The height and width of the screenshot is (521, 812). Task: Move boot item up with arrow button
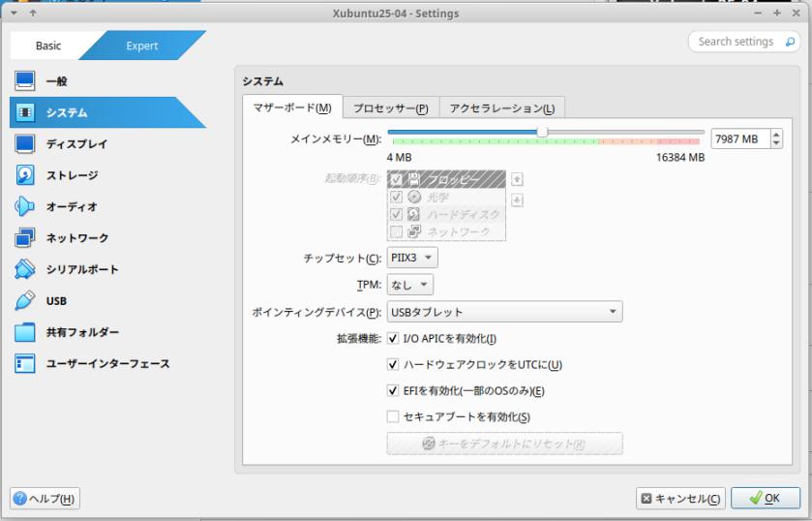517,179
